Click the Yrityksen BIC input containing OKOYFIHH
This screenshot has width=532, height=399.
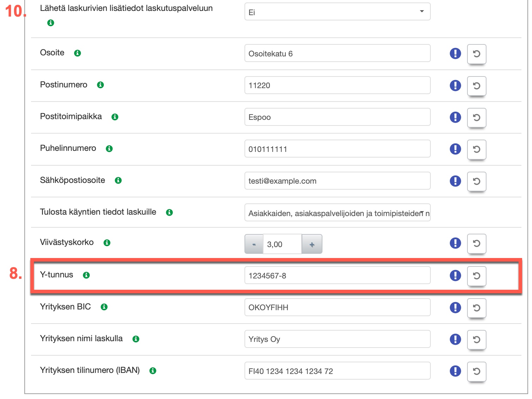coord(337,307)
